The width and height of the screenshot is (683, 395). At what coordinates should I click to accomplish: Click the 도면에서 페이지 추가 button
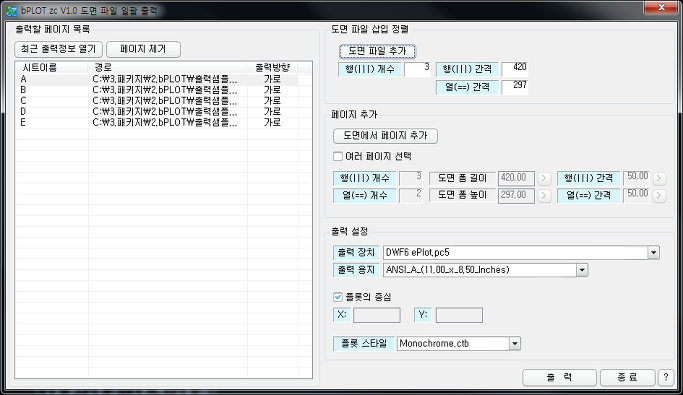[385, 135]
